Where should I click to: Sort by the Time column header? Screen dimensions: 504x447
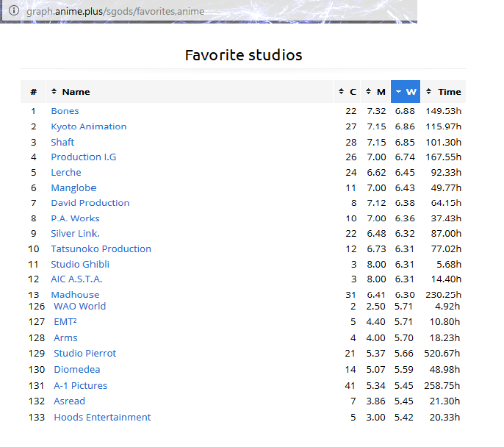coord(444,92)
